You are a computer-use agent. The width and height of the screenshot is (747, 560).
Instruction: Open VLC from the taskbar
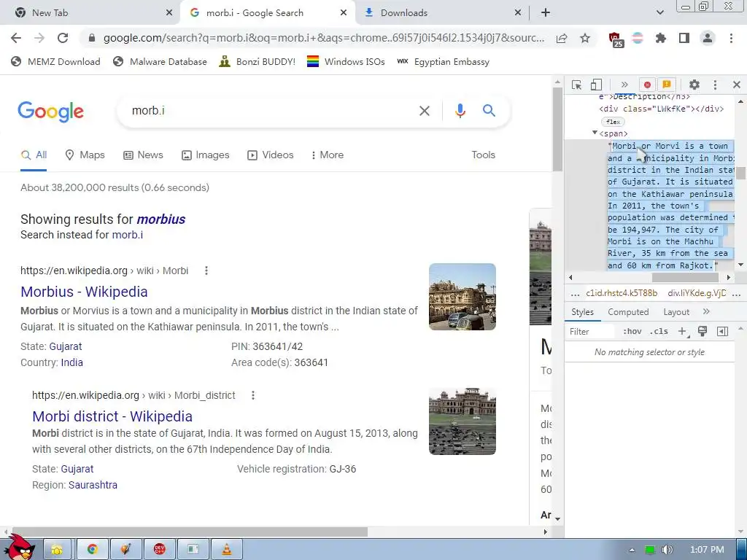[x=228, y=550]
